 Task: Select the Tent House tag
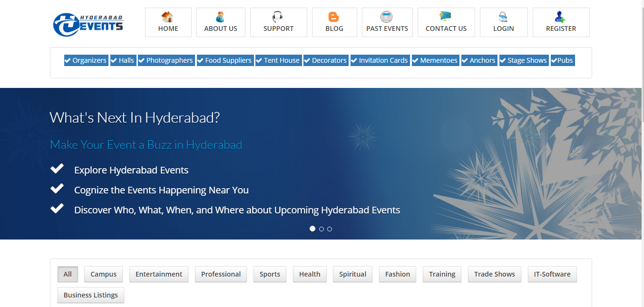click(278, 60)
